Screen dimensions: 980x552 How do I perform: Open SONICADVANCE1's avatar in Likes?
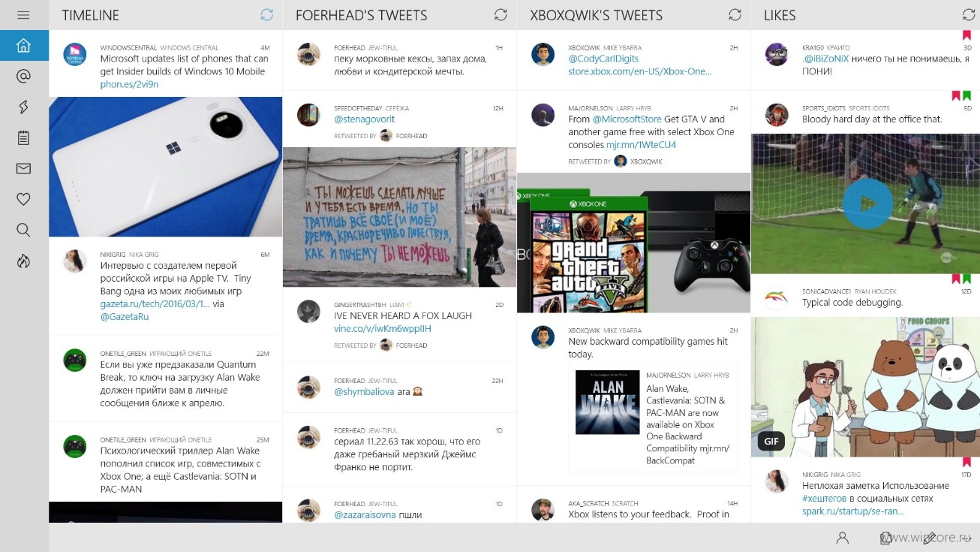(x=777, y=298)
